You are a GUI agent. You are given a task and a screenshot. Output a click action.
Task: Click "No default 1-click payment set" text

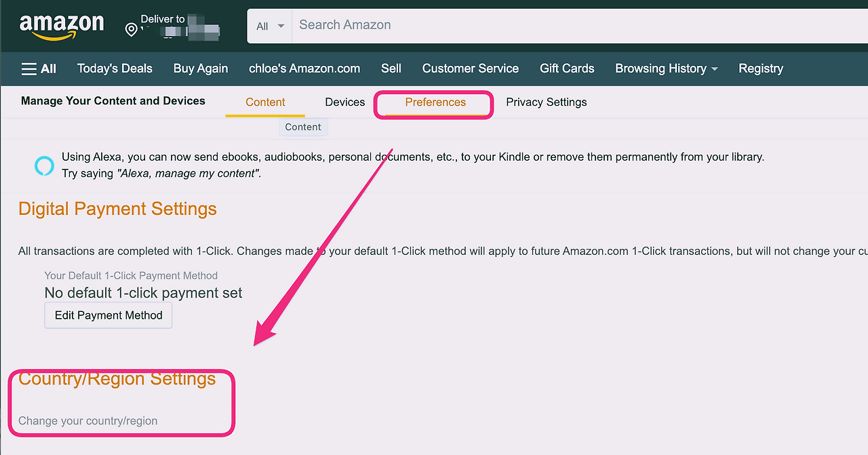pyautogui.click(x=143, y=293)
